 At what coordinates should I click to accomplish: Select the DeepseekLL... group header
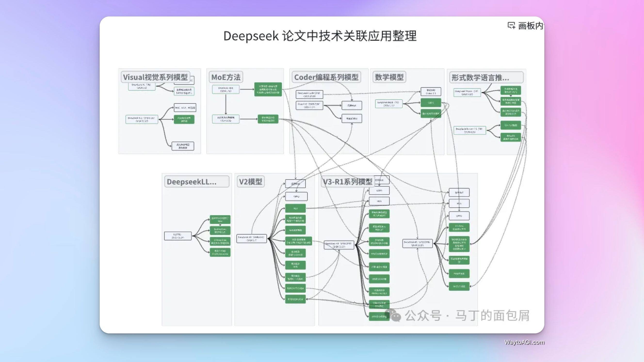pos(196,182)
